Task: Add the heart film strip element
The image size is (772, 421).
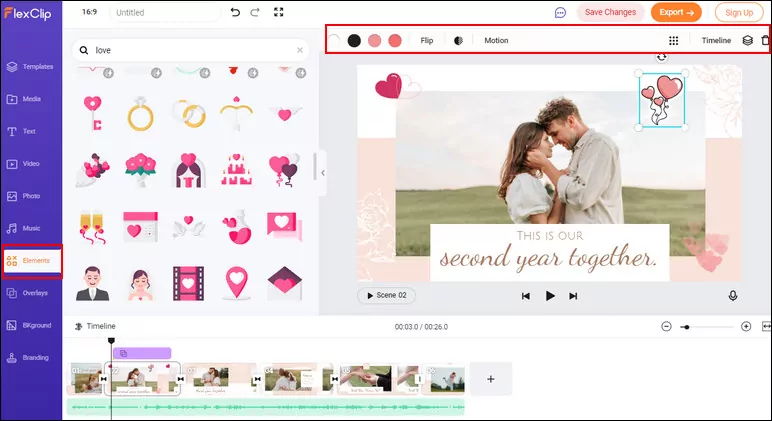Action: click(x=189, y=284)
